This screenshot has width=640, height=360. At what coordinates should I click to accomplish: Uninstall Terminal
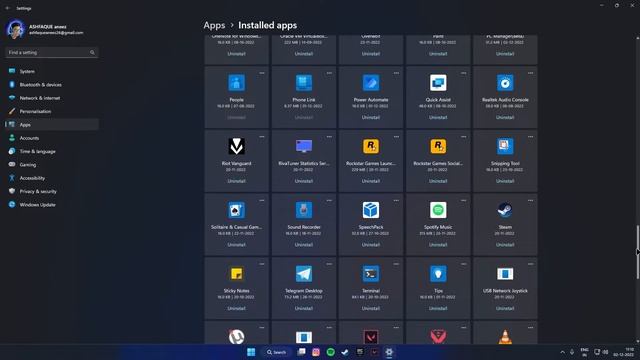(x=371, y=309)
